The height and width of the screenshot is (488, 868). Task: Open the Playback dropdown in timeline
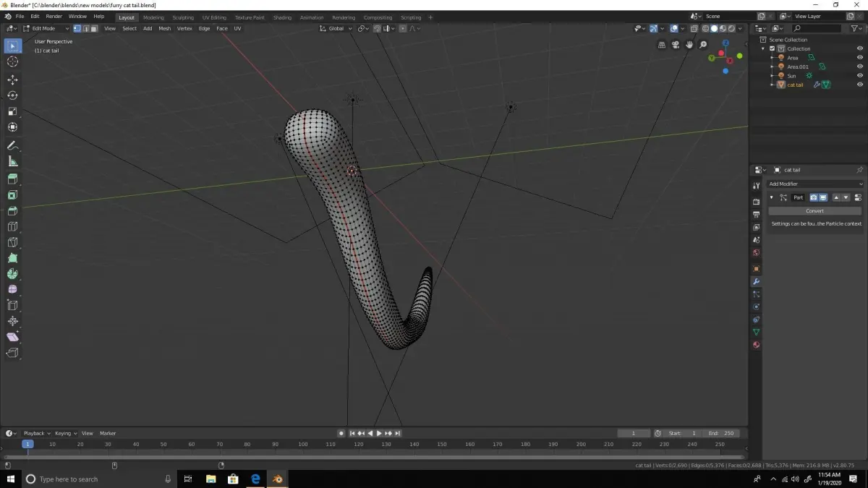35,433
